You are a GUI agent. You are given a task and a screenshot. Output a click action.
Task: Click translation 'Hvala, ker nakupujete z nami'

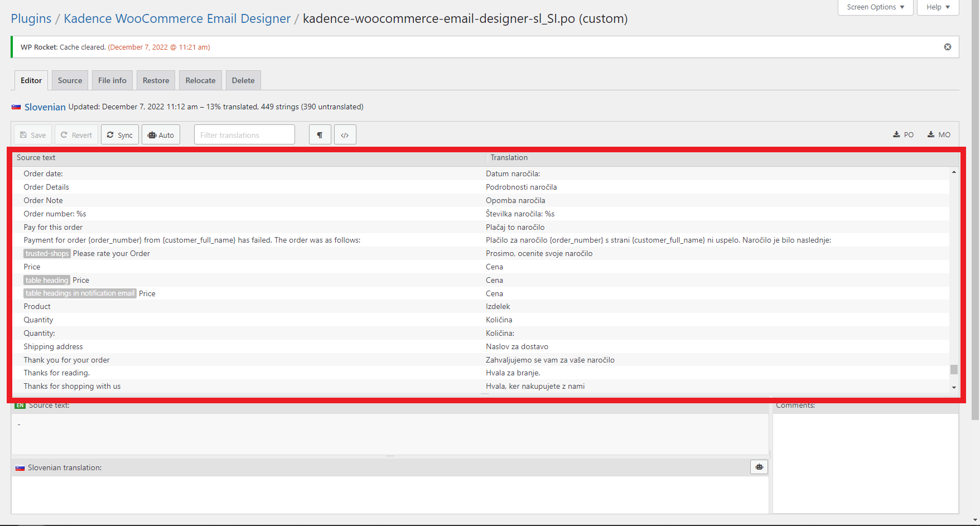[x=535, y=386]
